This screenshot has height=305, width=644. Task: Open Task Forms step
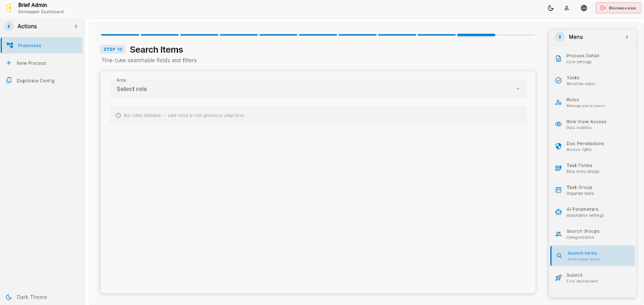coord(592,168)
